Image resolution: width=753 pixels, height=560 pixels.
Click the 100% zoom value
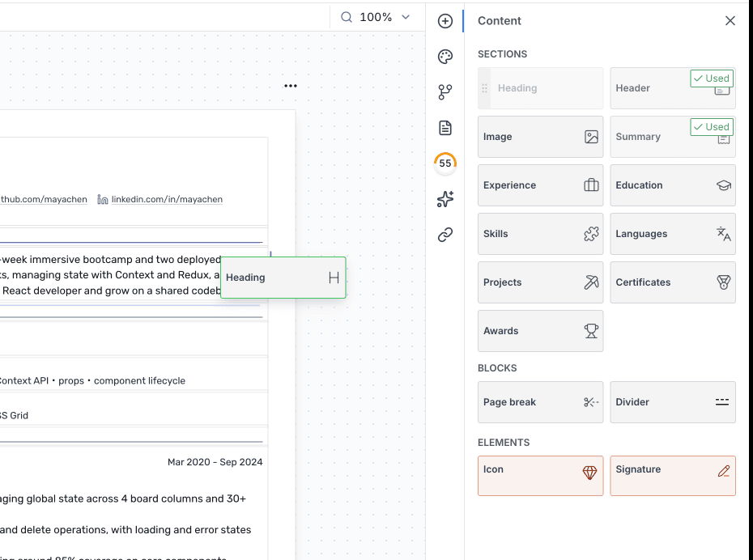376,17
